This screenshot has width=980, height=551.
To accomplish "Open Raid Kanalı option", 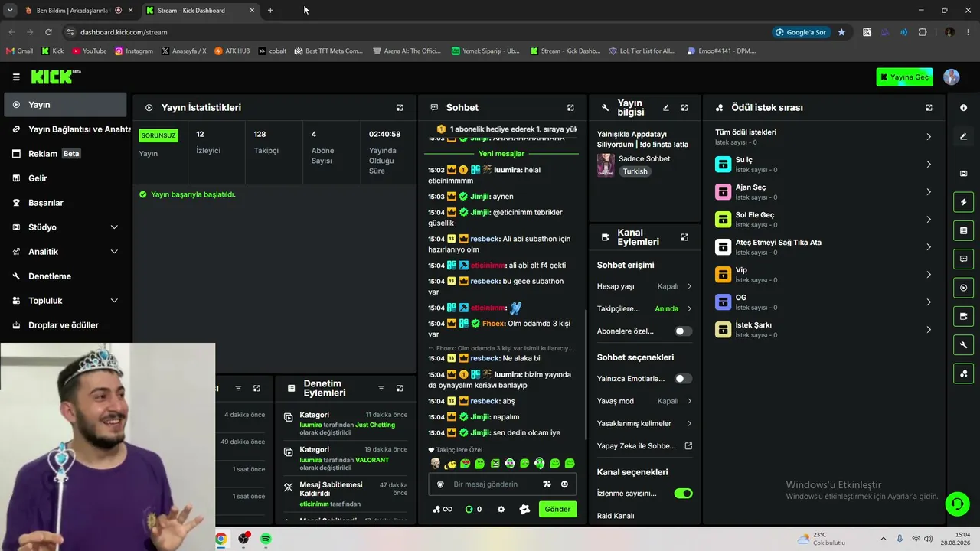I will click(x=616, y=516).
